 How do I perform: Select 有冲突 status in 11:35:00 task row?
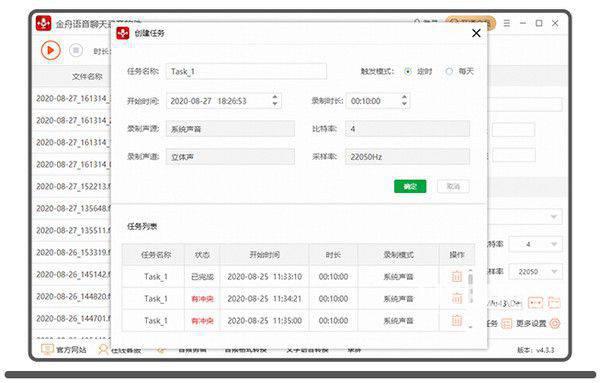point(202,321)
